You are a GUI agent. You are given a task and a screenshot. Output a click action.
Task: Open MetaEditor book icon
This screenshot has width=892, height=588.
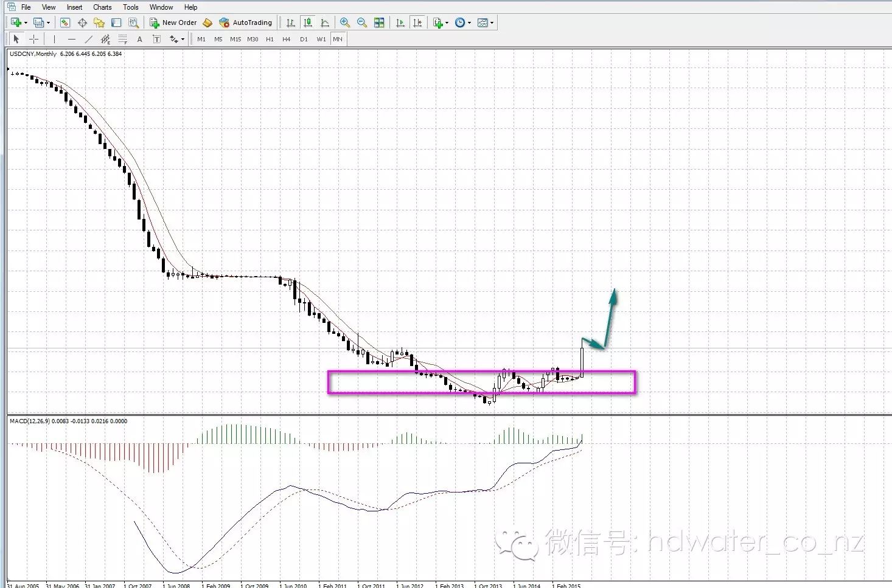pyautogui.click(x=207, y=22)
